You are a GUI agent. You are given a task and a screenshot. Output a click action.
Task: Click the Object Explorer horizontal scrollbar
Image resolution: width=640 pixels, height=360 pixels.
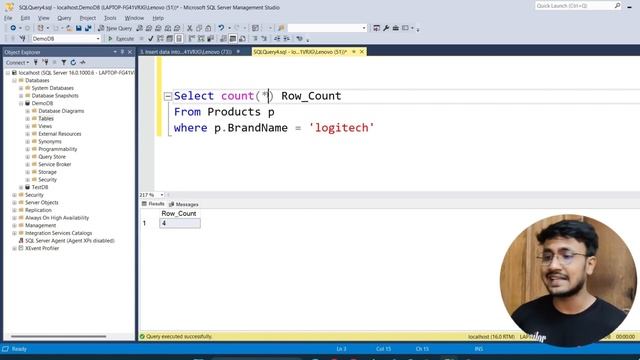coord(58,336)
